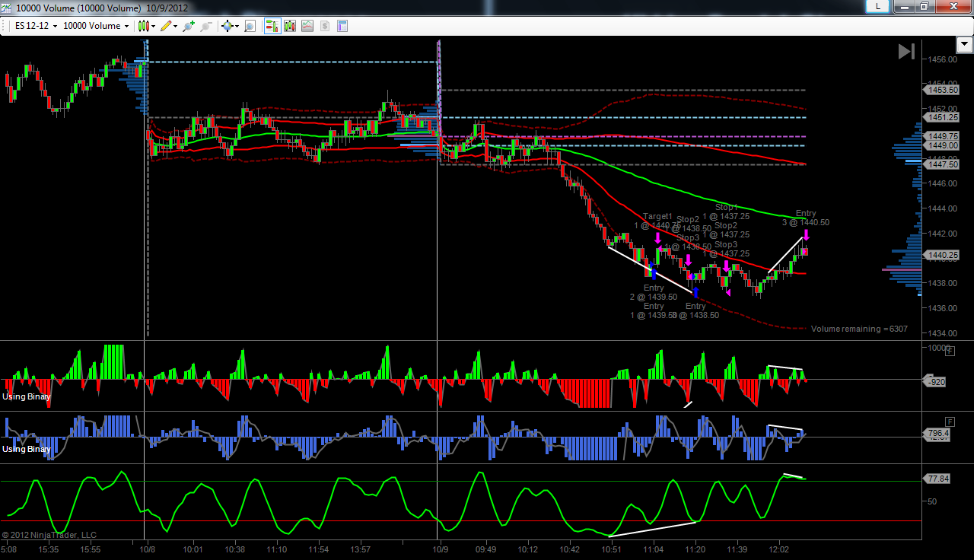The image size is (977, 560).
Task: Click the 10:51 time axis label
Action: point(611,549)
